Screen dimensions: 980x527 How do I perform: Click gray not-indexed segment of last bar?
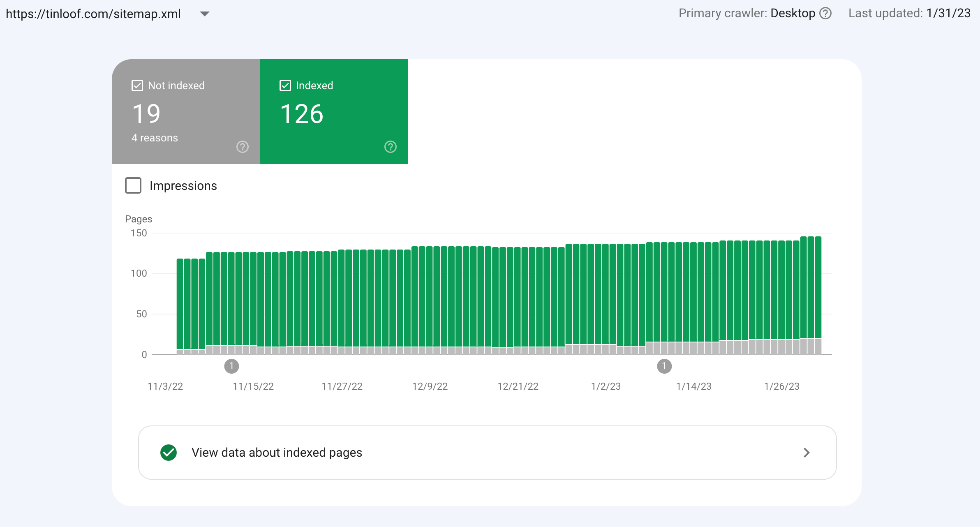pyautogui.click(x=818, y=347)
